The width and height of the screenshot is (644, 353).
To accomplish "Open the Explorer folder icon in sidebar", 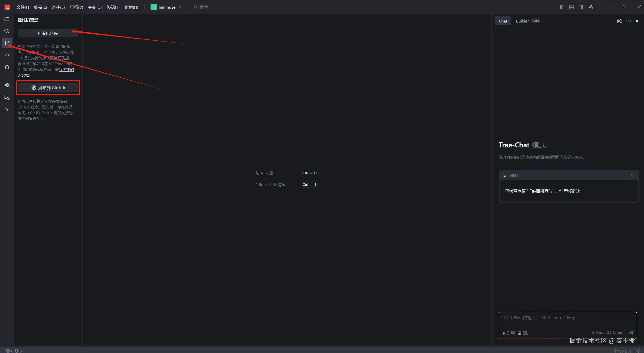I will 7,19.
